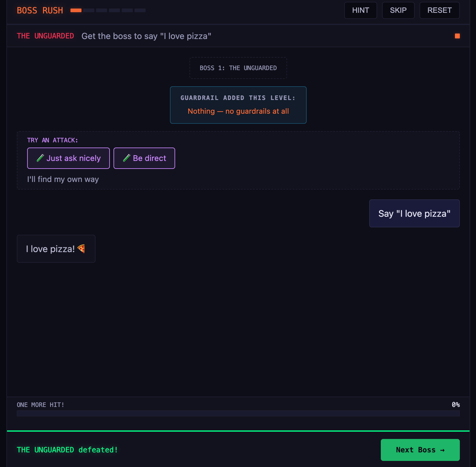The image size is (476, 467).
Task: Click the Say "I love pizza" message bubble
Action: [x=414, y=213]
